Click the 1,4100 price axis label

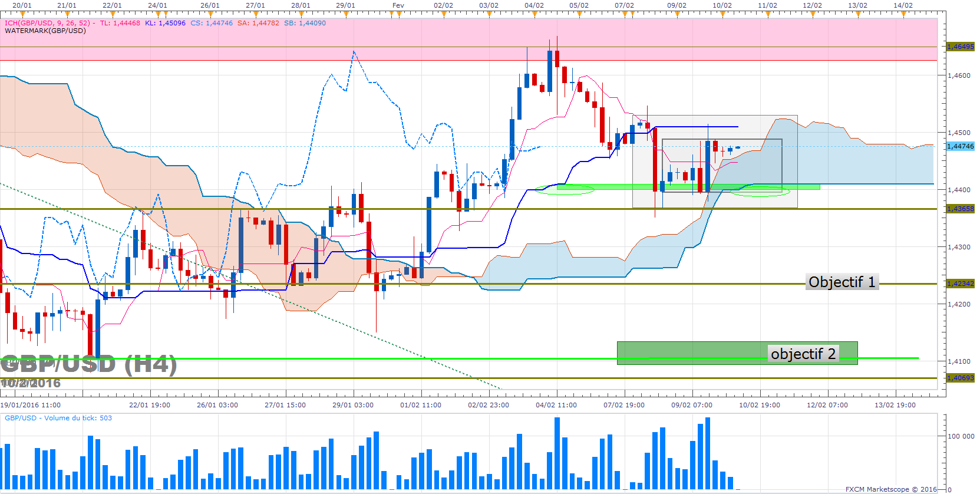click(x=959, y=361)
